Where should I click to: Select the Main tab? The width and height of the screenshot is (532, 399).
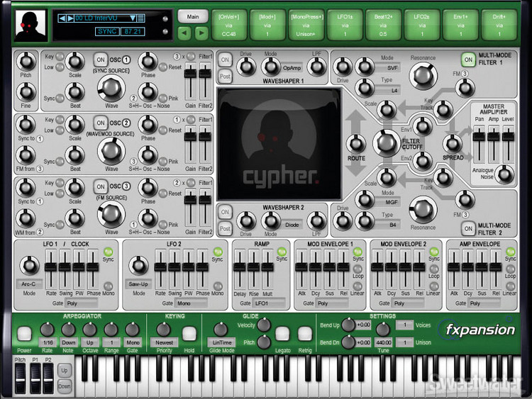pyautogui.click(x=193, y=16)
